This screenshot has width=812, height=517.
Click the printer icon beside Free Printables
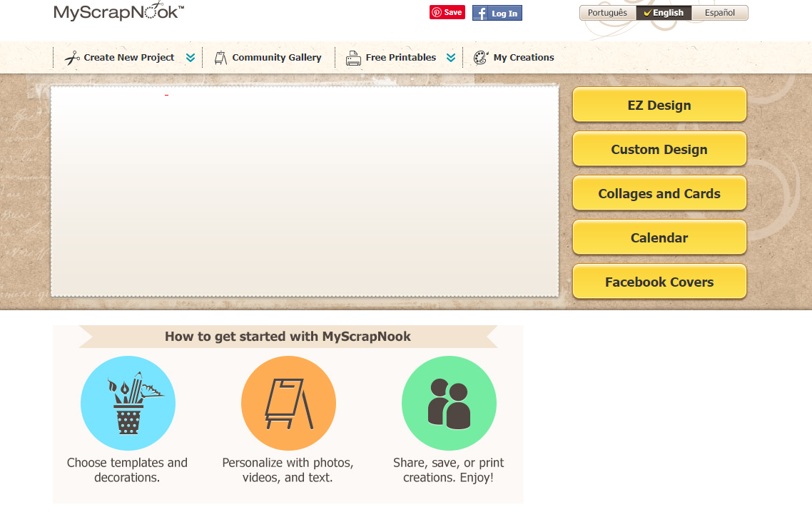point(353,58)
